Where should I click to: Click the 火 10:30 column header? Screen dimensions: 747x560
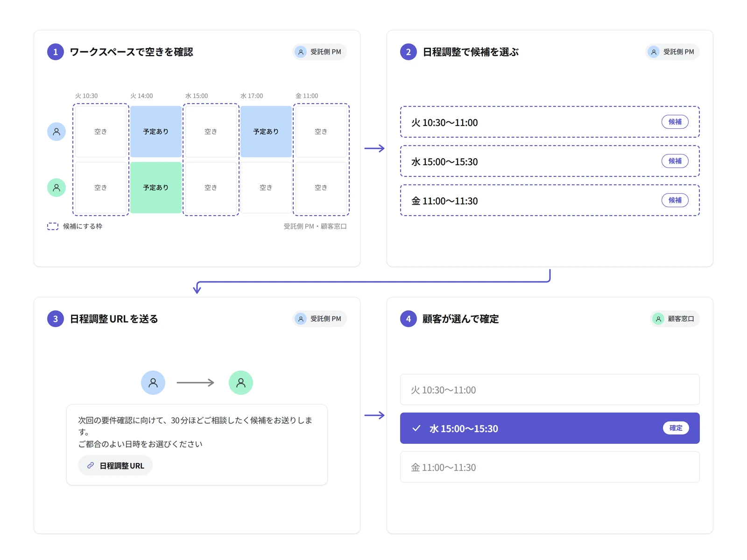(86, 96)
